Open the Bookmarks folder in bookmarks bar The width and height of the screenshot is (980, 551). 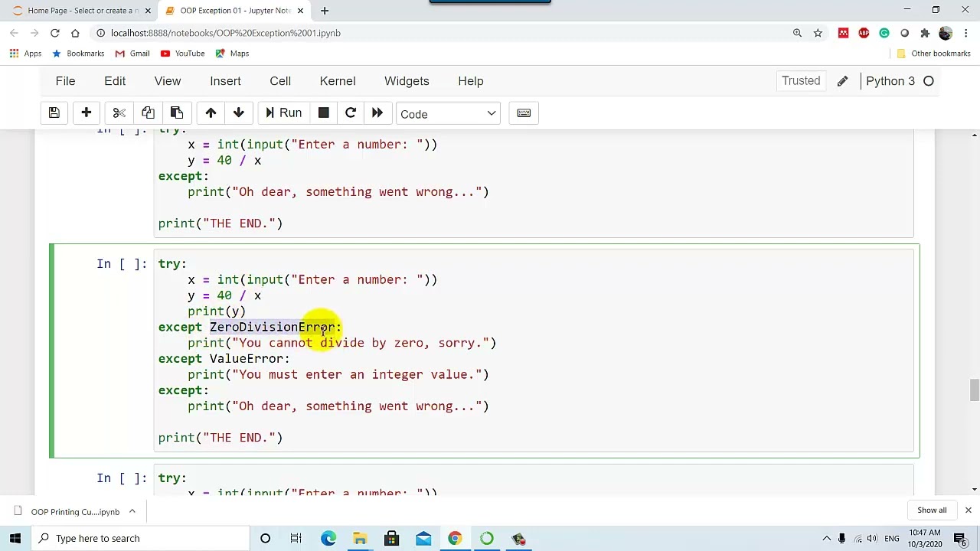tap(77, 54)
